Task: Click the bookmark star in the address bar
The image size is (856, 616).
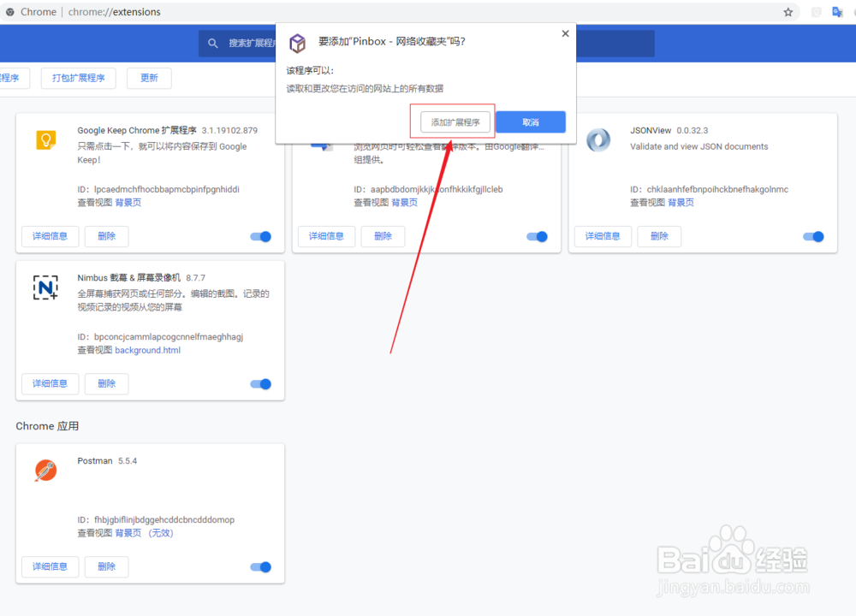Action: (x=787, y=12)
